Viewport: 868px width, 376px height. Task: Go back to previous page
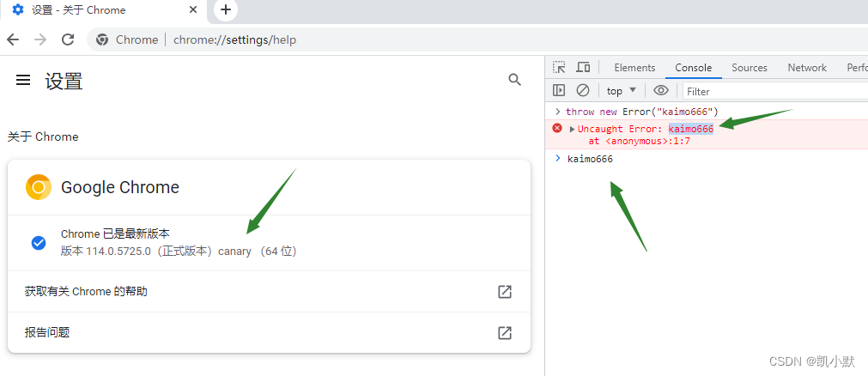point(13,39)
